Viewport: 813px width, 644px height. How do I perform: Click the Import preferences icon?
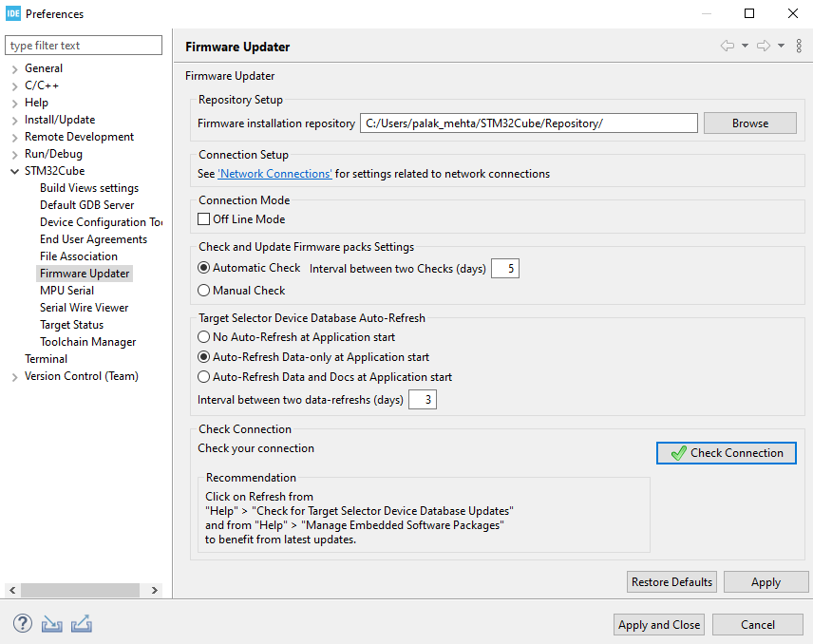coord(52,624)
